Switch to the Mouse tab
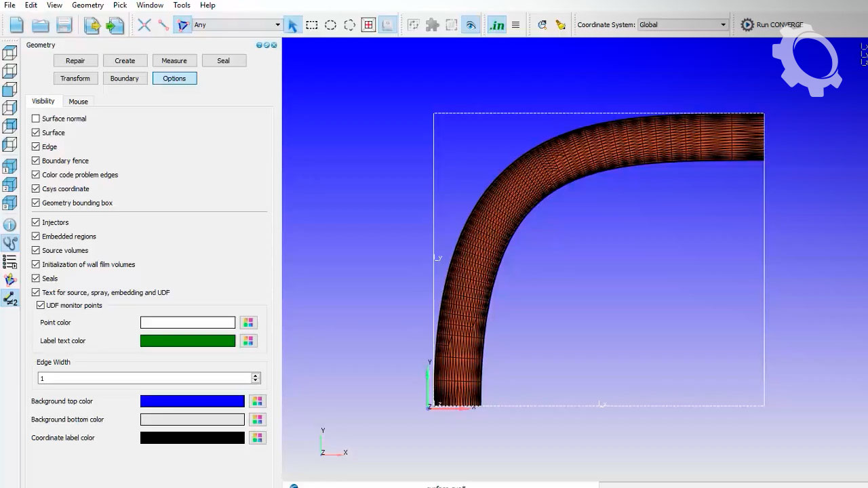868x488 pixels. pyautogui.click(x=78, y=102)
